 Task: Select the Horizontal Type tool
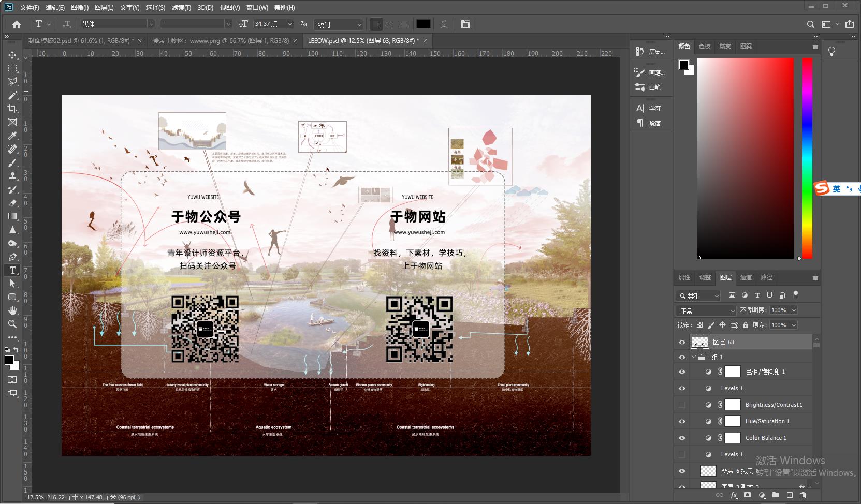[x=12, y=270]
